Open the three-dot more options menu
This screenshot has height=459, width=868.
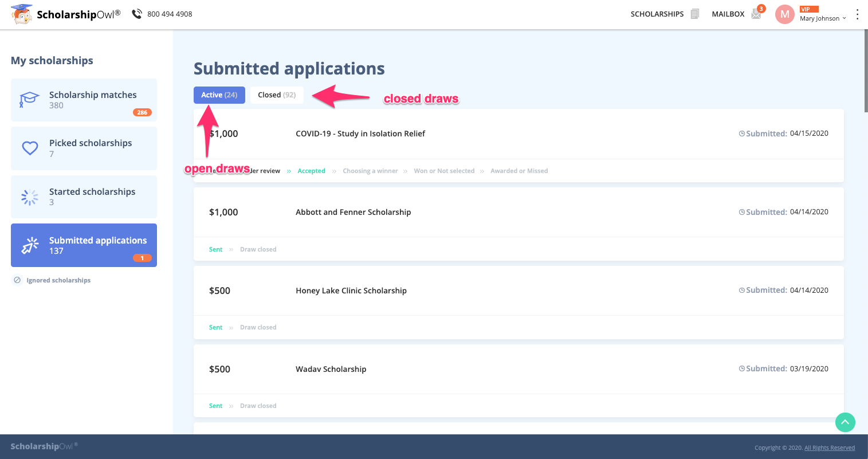point(857,14)
